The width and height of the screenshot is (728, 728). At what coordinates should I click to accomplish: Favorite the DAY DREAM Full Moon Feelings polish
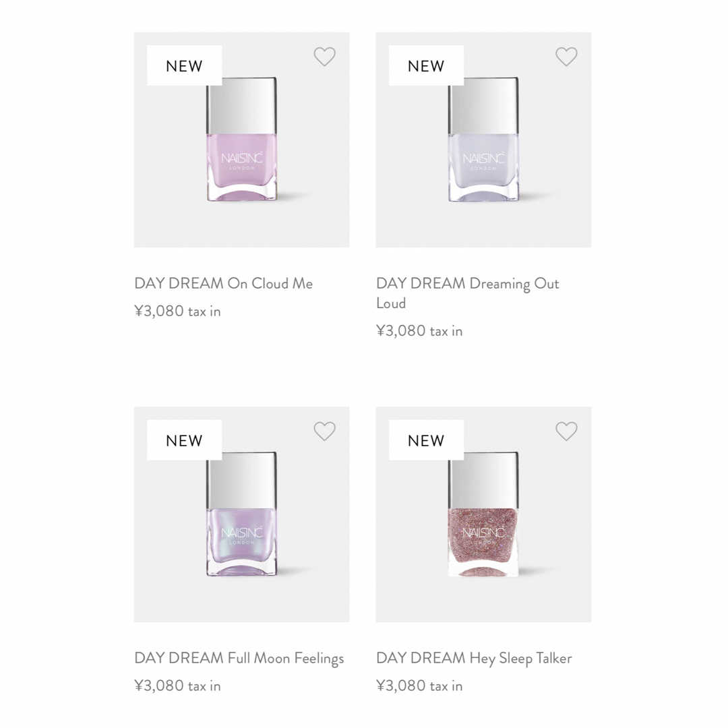[324, 431]
